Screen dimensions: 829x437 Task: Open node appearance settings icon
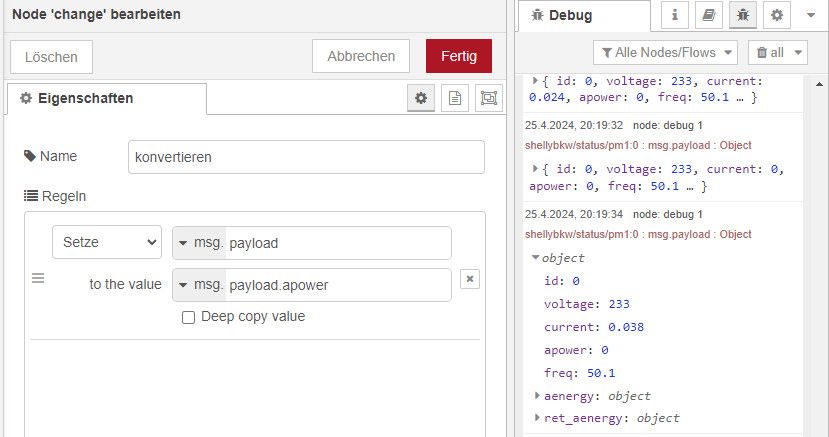(x=489, y=98)
